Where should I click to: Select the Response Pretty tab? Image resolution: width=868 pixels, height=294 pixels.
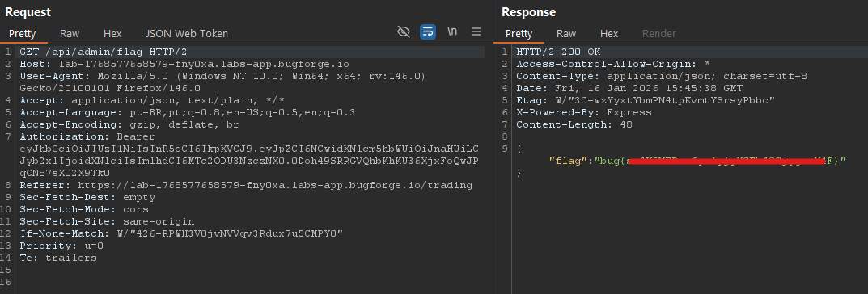point(519,34)
